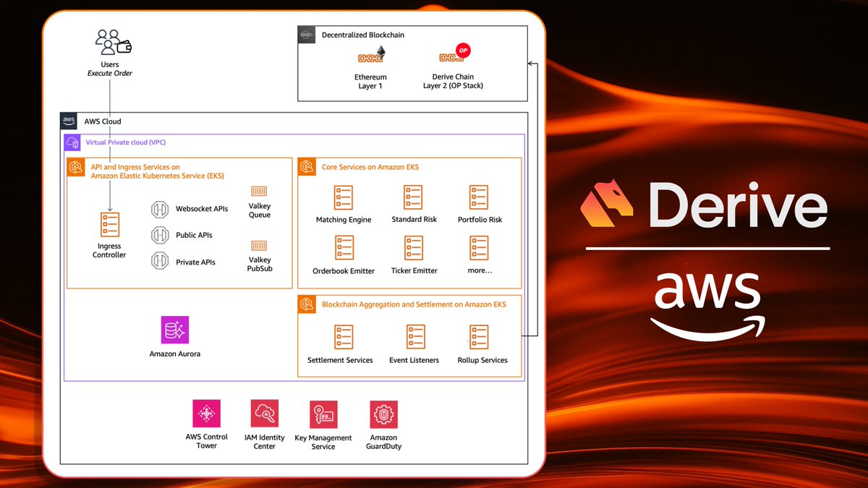Select the Ingress Controller icon

point(110,226)
